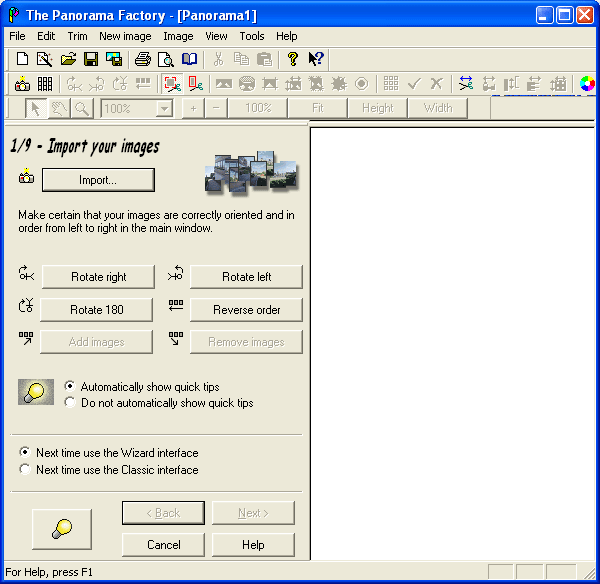Click the Import... button
Image resolution: width=600 pixels, height=584 pixels.
pos(98,180)
